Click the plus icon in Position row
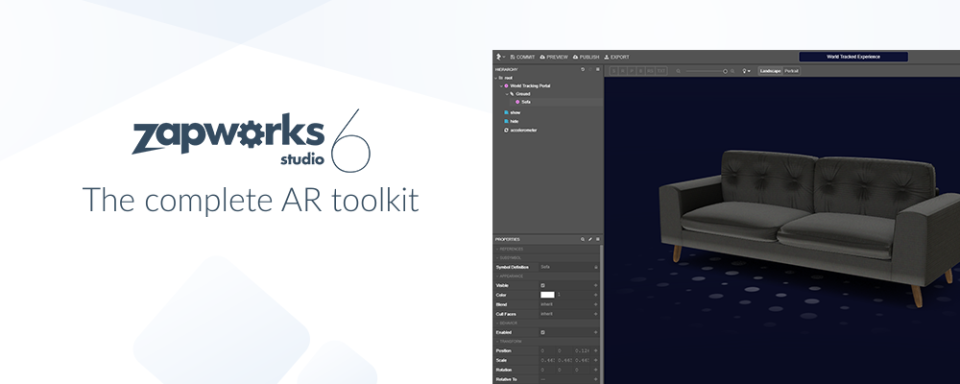Image resolution: width=960 pixels, height=384 pixels. tap(596, 351)
